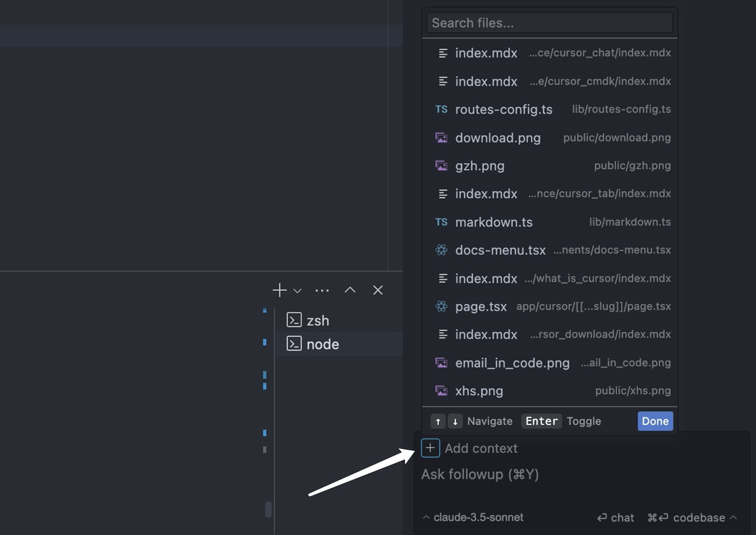Click the path public/gzh.png
This screenshot has height=535, width=756.
(633, 165)
